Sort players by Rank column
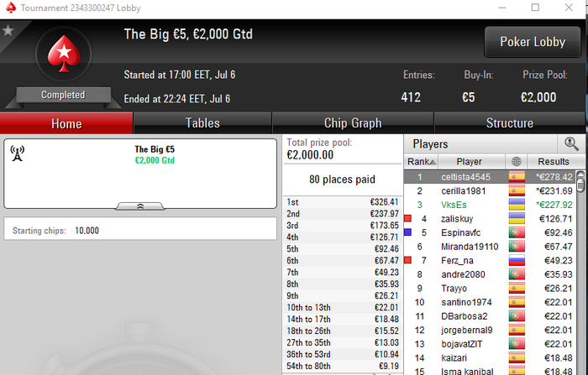This screenshot has height=375, width=588. point(422,161)
